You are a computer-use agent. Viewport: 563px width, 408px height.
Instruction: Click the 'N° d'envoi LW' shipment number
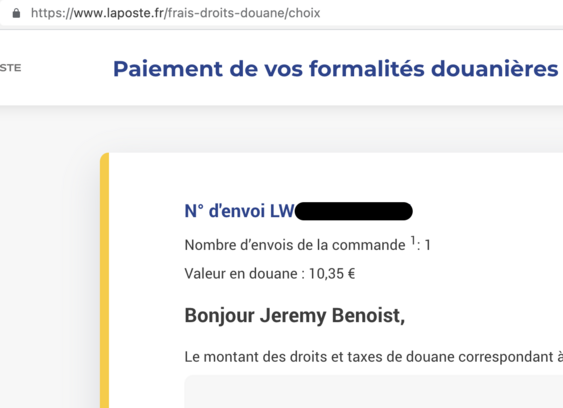tap(239, 211)
